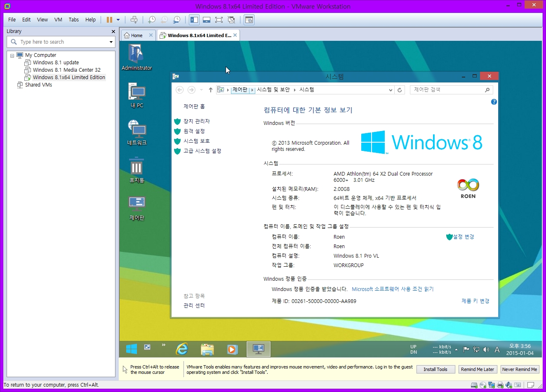This screenshot has width=546, height=392.
Task: Click the Unity mode toolbar icon
Action: click(x=231, y=20)
